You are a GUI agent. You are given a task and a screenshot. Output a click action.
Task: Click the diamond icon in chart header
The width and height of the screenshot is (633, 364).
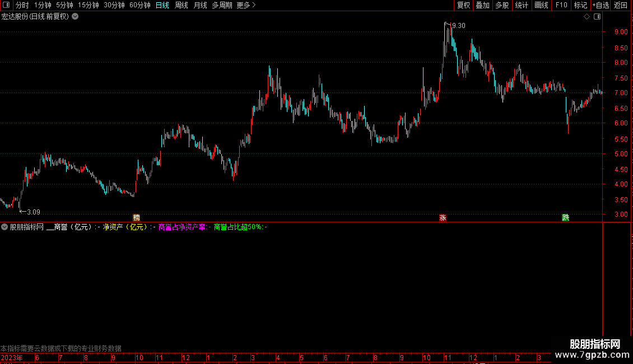(x=587, y=17)
